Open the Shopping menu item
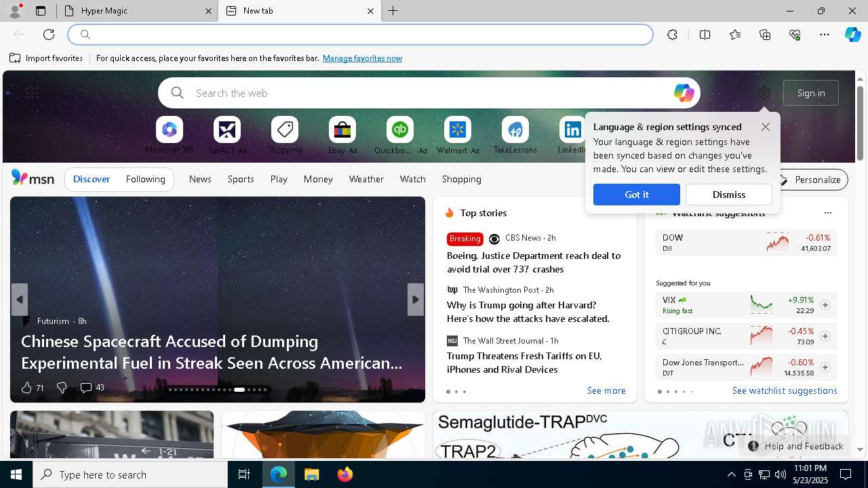The image size is (868, 488). pos(462,180)
